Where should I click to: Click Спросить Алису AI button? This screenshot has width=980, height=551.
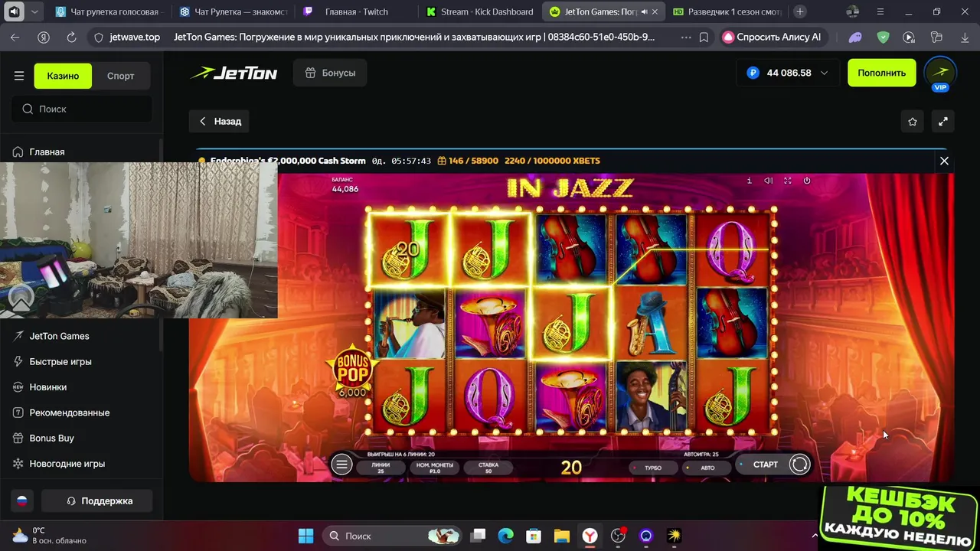[x=773, y=37]
